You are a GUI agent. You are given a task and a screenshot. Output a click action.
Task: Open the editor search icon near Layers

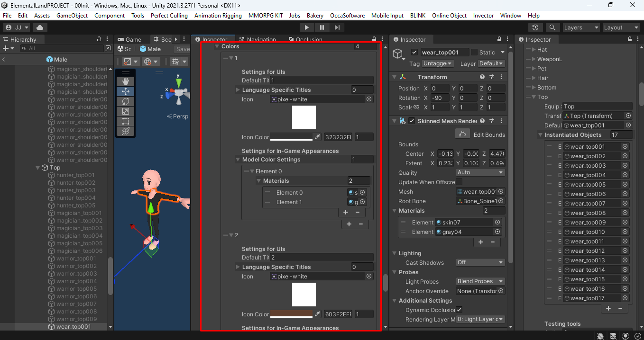[553, 27]
